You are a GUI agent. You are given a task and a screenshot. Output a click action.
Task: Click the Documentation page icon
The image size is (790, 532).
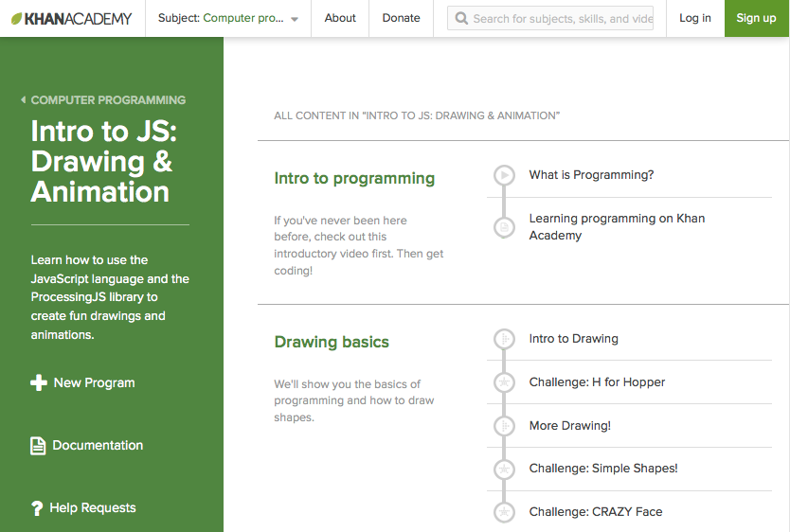click(38, 446)
